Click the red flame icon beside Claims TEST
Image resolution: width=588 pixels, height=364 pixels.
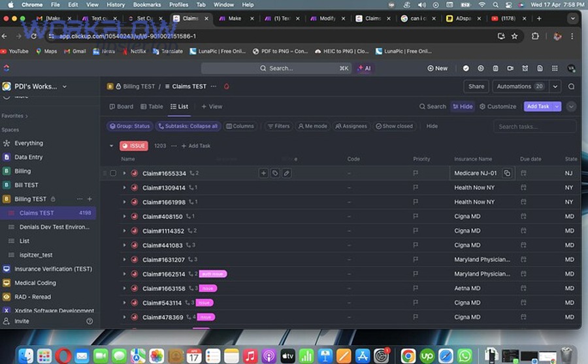tap(227, 86)
